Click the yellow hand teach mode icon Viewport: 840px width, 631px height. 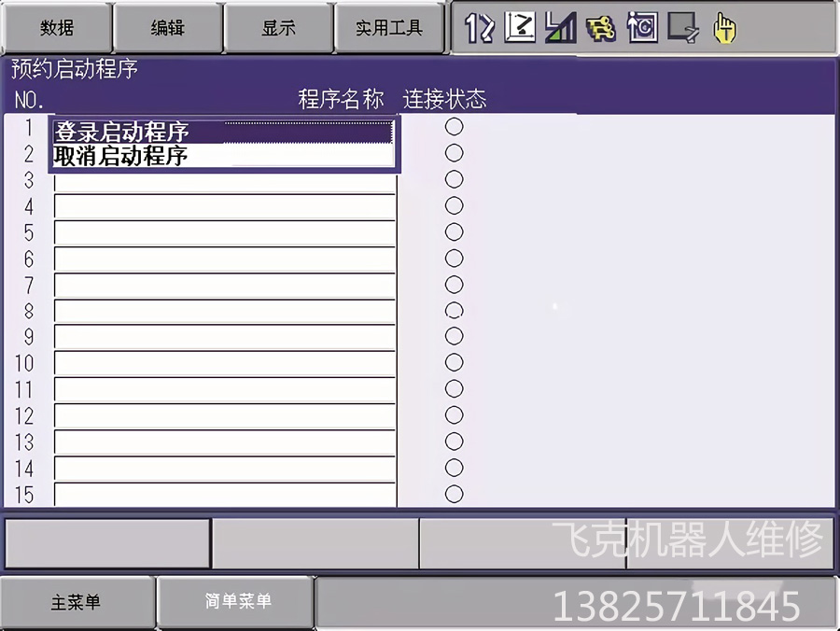pos(724,28)
